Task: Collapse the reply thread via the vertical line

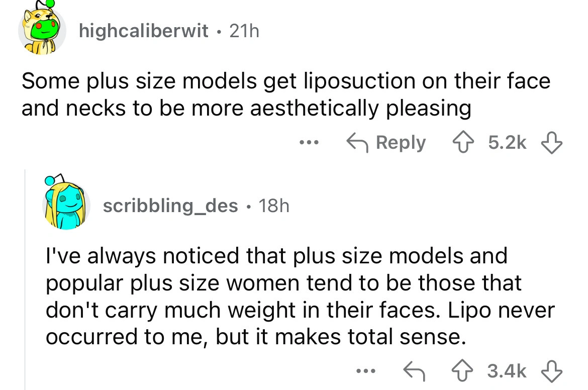Action: click(25, 279)
